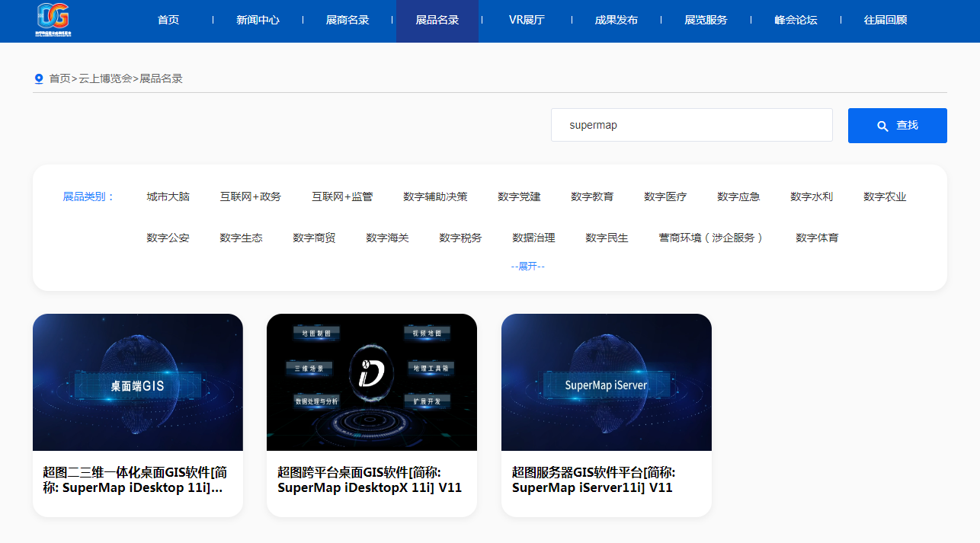Filter by 数字教育 category
980x543 pixels.
click(x=592, y=196)
